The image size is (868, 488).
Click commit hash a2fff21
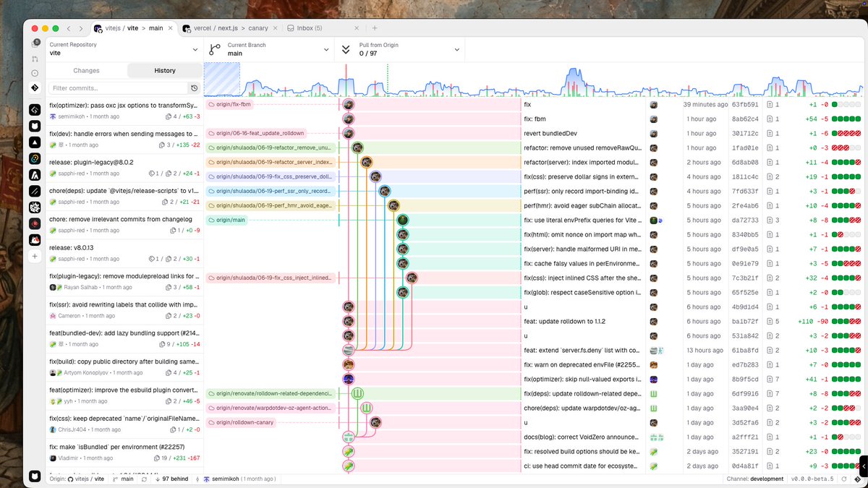[x=744, y=437]
